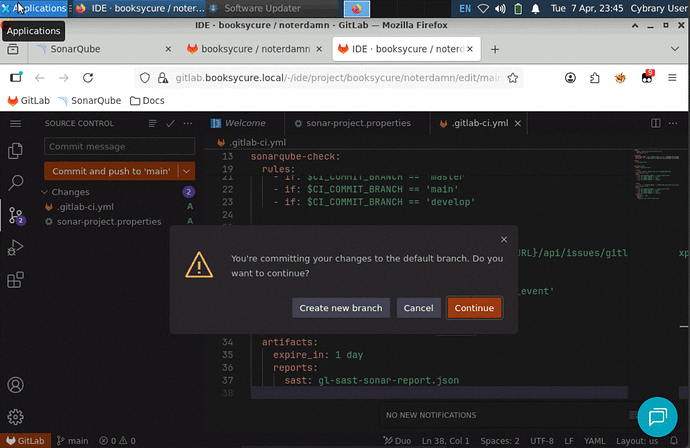The image size is (690, 448).
Task: Click the Source Control activity bar icon
Action: (15, 215)
